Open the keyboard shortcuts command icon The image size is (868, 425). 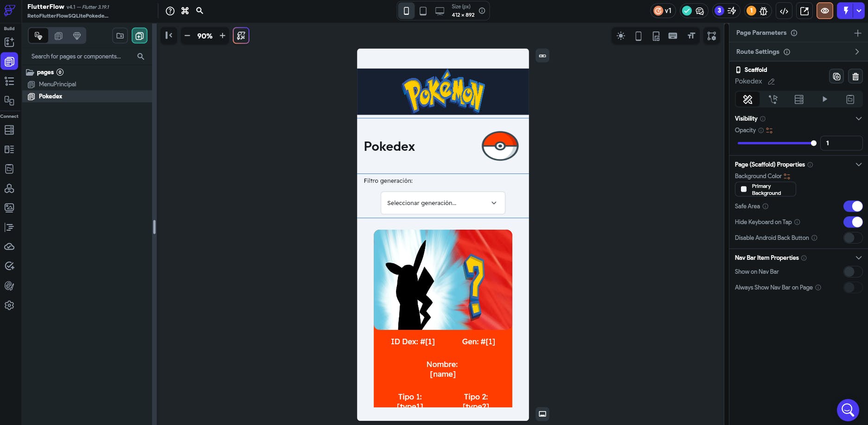click(x=185, y=11)
